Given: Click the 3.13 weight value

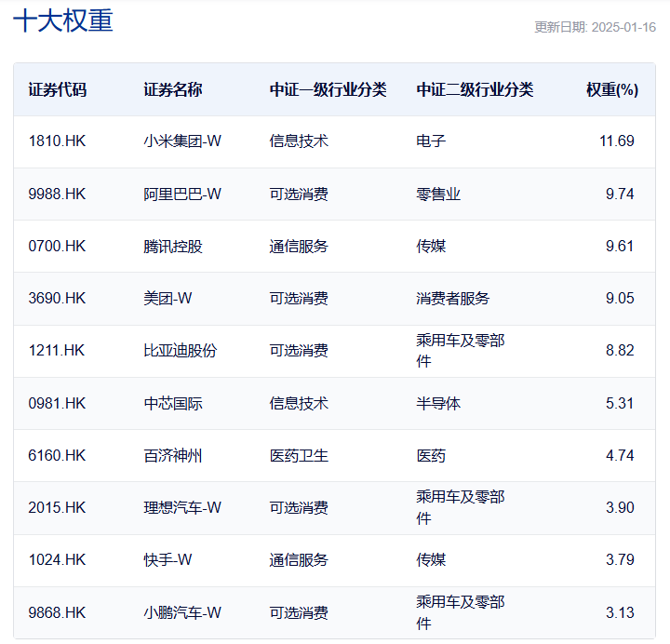Looking at the screenshot, I should click(x=620, y=612).
